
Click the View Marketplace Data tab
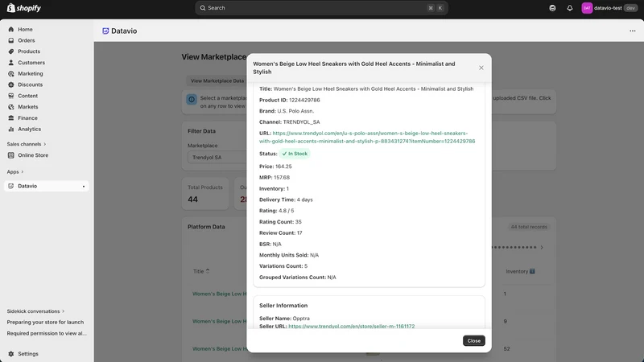[217, 80]
